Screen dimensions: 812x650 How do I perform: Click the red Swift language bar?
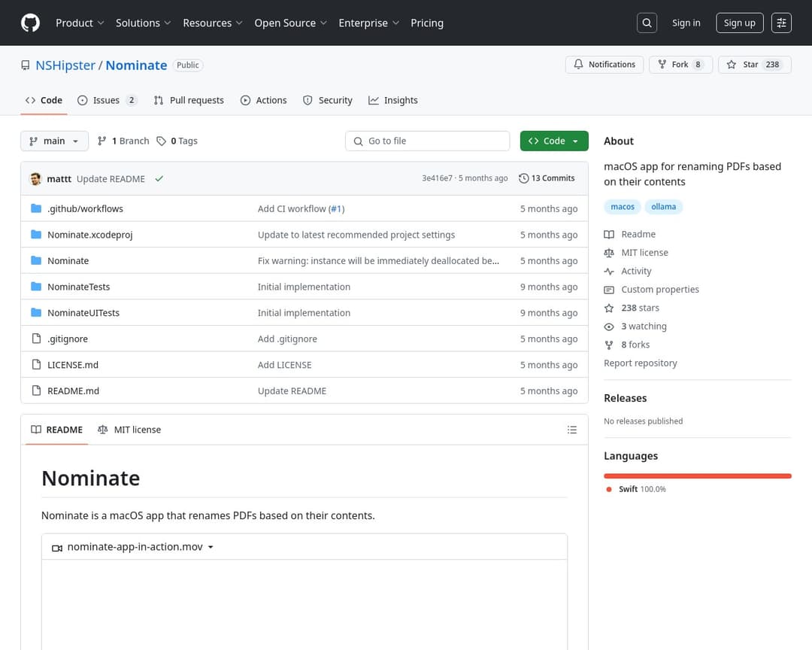point(697,475)
